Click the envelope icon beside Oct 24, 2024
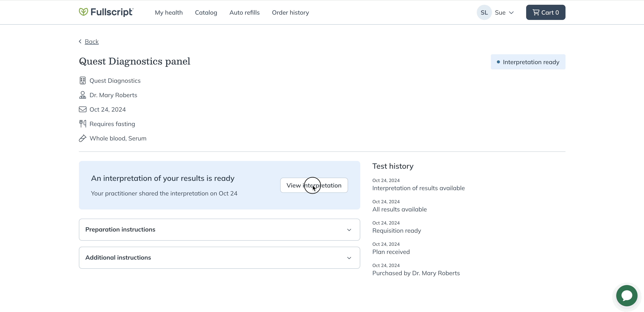The image size is (644, 312). pos(82,110)
